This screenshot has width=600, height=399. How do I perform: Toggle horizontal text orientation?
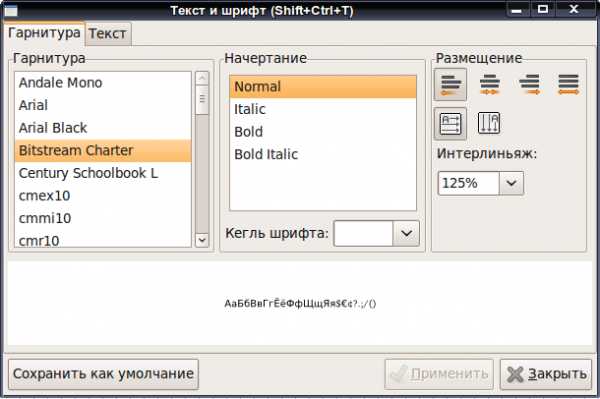click(450, 124)
